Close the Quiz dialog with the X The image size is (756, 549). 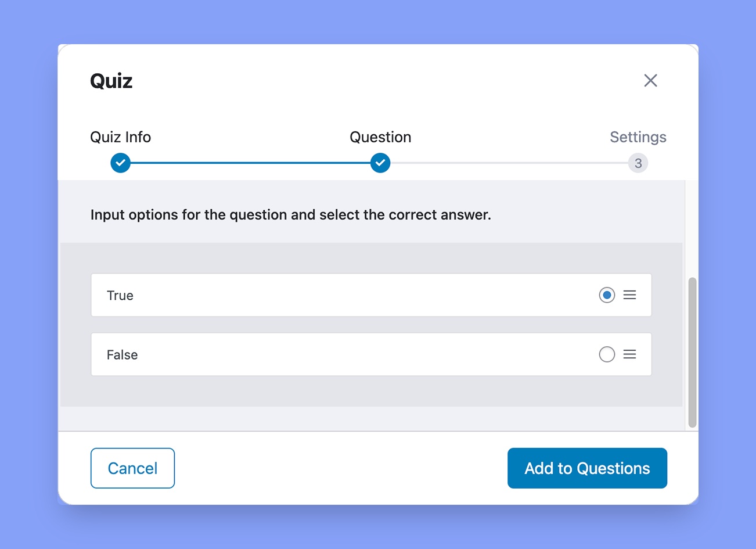pos(650,80)
